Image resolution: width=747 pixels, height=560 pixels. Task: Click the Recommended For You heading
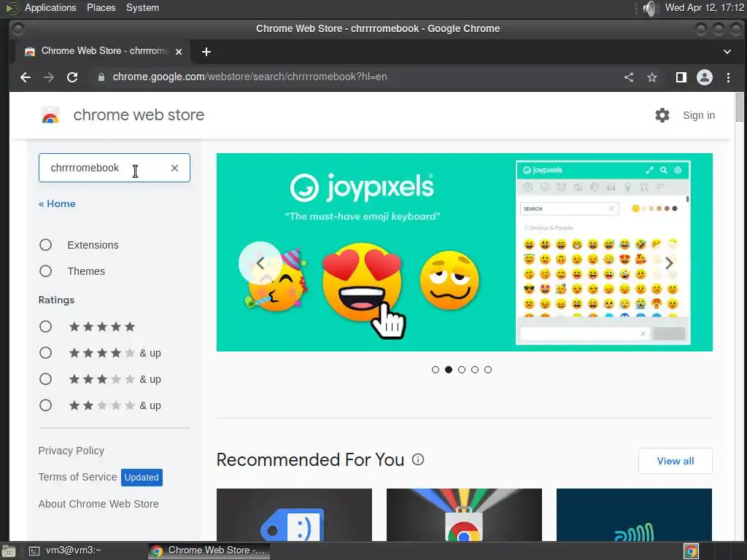coord(310,459)
